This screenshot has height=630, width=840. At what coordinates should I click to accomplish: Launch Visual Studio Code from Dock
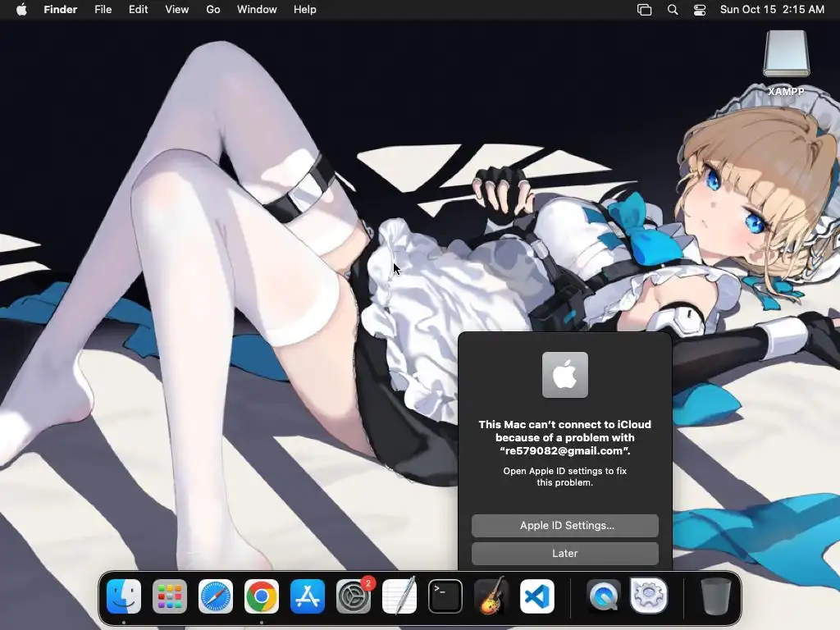537,596
